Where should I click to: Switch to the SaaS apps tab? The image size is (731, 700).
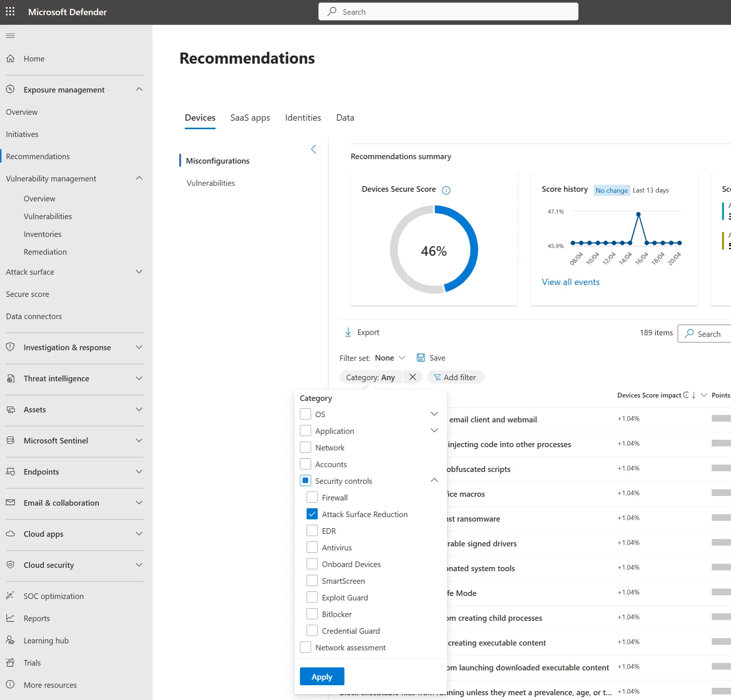click(250, 118)
